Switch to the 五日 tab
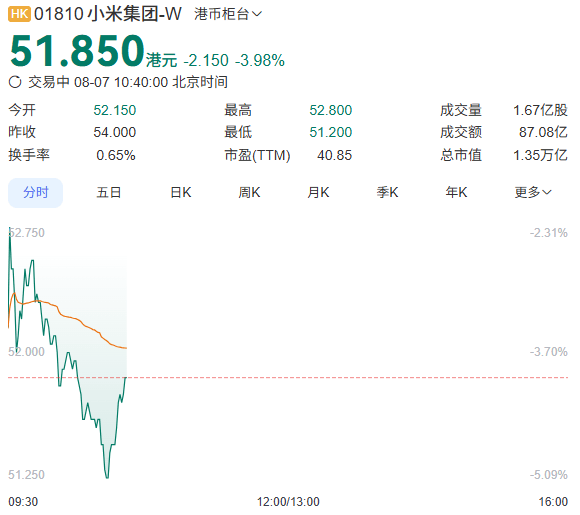 pos(109,193)
